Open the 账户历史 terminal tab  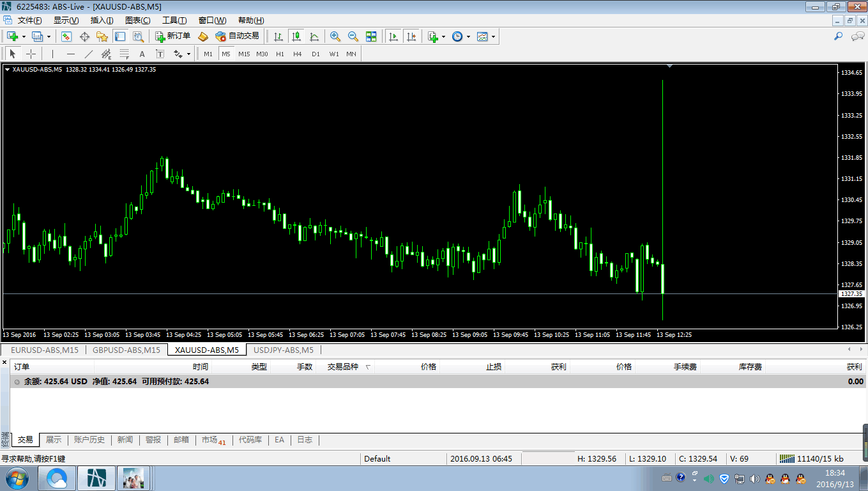[89, 440]
